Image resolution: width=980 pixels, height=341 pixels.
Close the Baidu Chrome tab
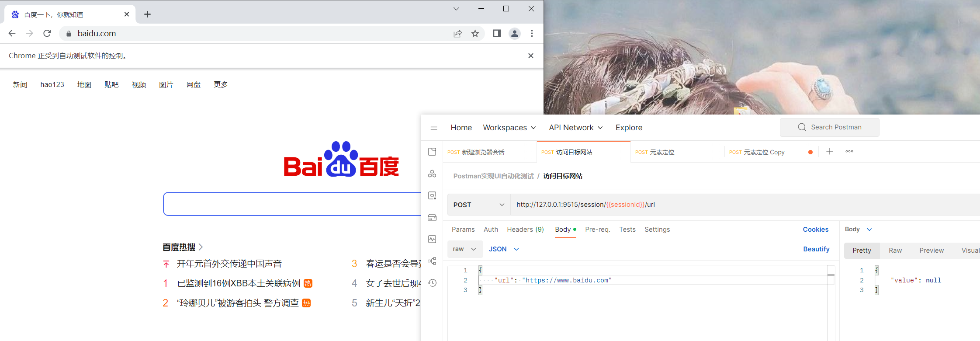point(127,14)
